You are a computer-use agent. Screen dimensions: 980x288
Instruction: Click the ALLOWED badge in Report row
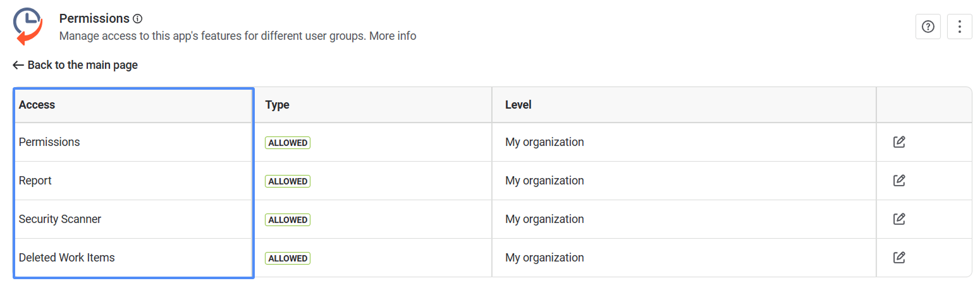[x=288, y=181]
